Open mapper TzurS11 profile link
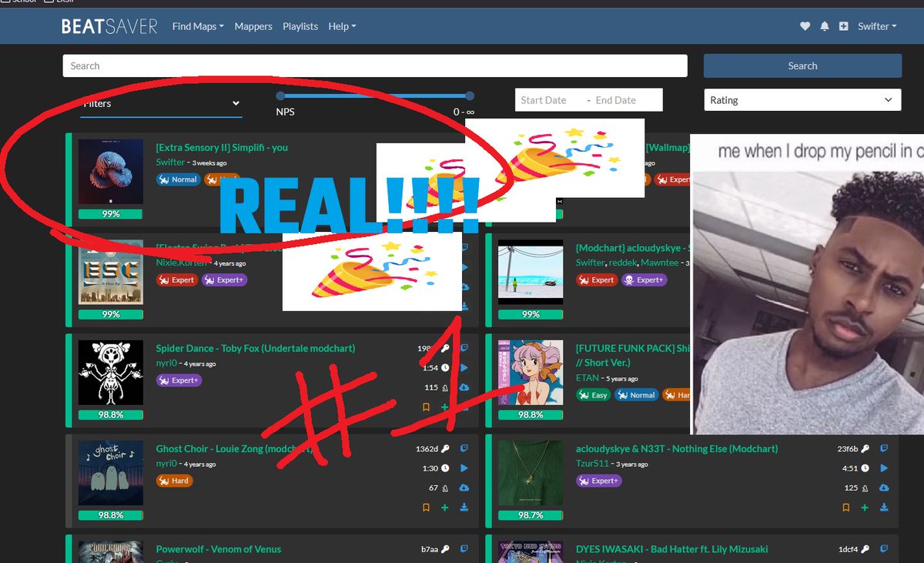This screenshot has width=924, height=563. (592, 463)
